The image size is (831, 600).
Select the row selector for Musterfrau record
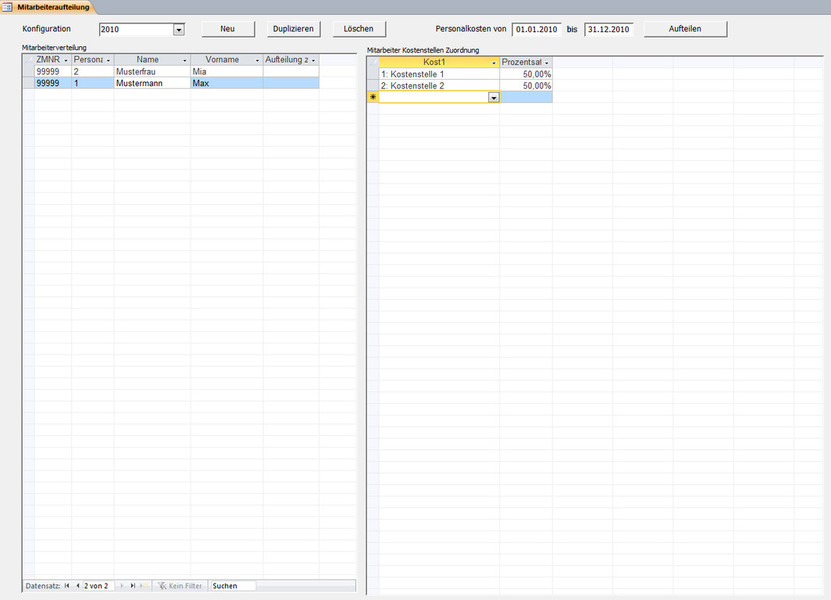click(29, 72)
